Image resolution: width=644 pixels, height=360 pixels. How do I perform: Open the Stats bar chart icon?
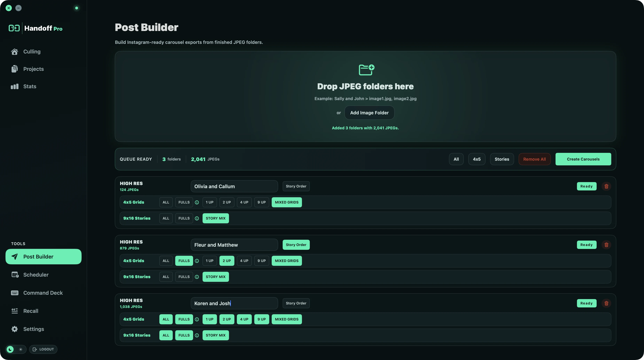coord(14,87)
